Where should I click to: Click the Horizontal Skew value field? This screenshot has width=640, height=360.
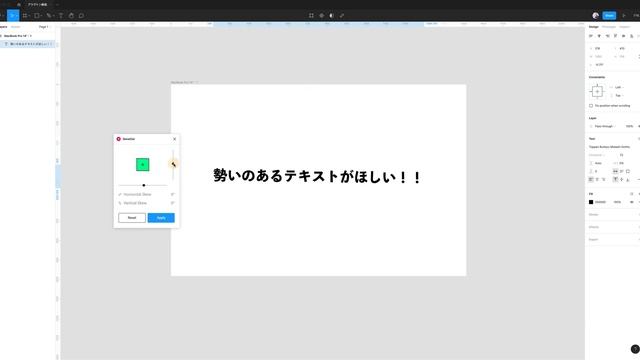click(173, 194)
